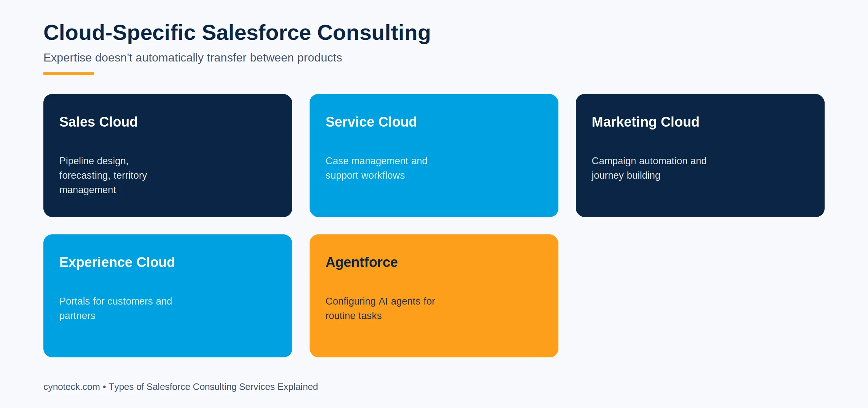Click the 'Cloud-Specific Salesforce Consulting' title
The width and height of the screenshot is (868, 408).
(x=237, y=33)
